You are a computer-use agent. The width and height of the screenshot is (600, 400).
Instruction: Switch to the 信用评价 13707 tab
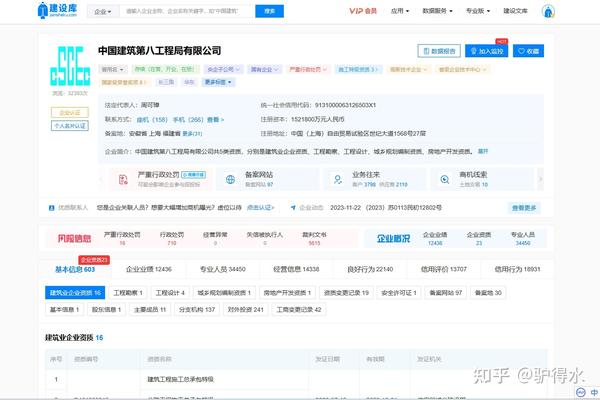pyautogui.click(x=444, y=269)
